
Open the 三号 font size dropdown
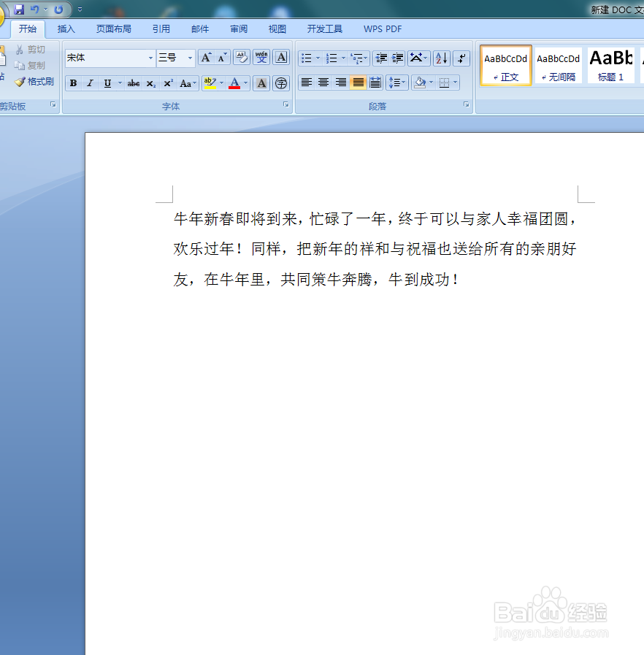tap(190, 58)
